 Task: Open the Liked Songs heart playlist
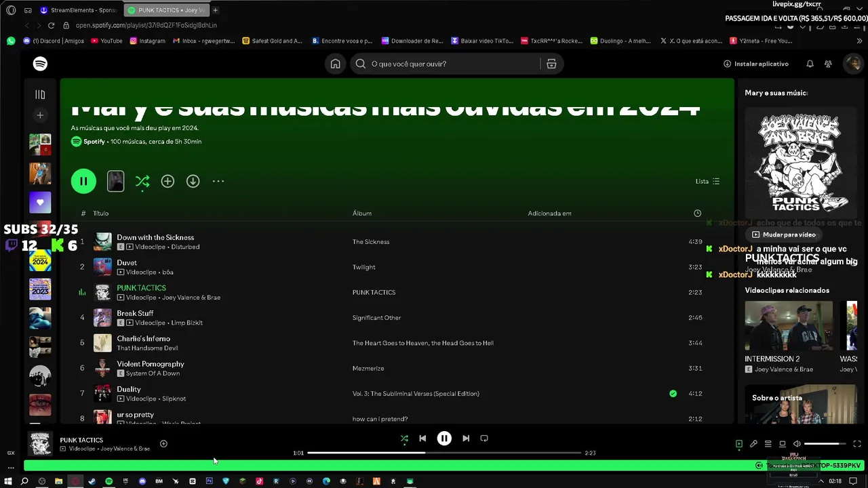tap(40, 202)
